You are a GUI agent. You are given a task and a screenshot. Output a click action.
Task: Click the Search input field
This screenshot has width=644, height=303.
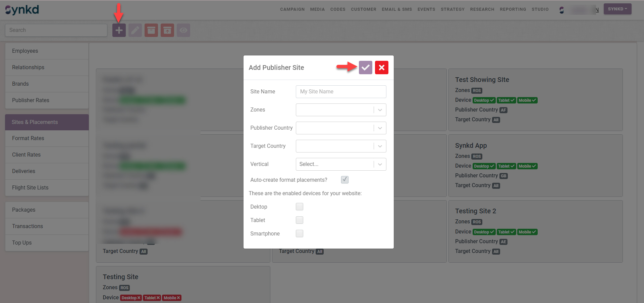pos(56,30)
